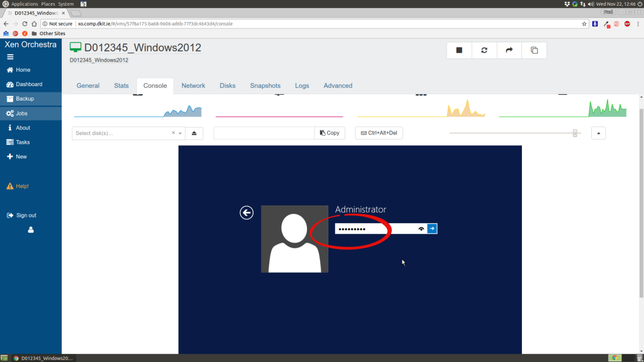The width and height of the screenshot is (644, 362).
Task: Switch to the Advanced tab
Action: click(x=338, y=85)
